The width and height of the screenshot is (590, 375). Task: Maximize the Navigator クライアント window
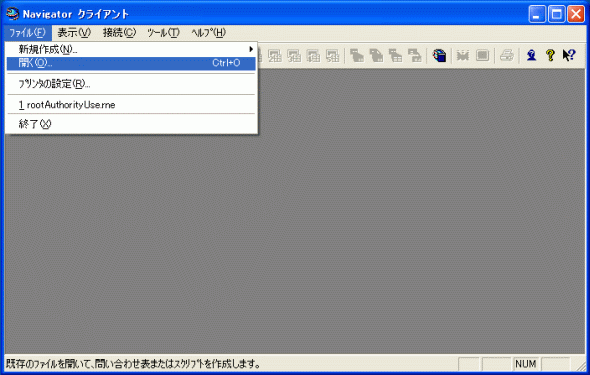[x=557, y=14]
